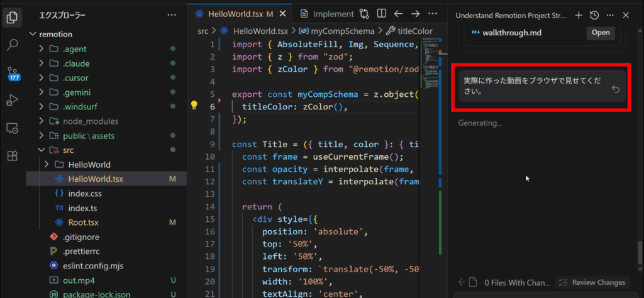Image resolution: width=644 pixels, height=298 pixels.
Task: Open the Extensions view icon
Action: tap(12, 155)
